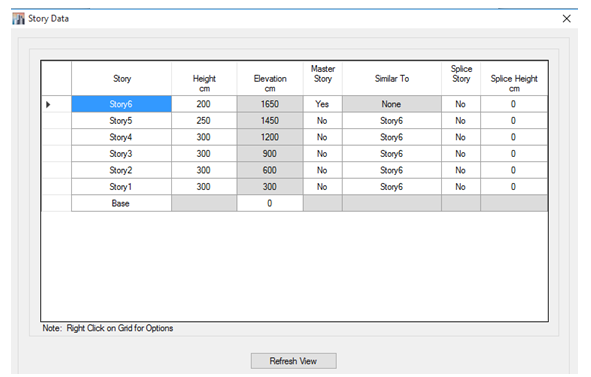Edit Story4 Splice Height cell
Screen dimensions: 591x377
click(514, 137)
